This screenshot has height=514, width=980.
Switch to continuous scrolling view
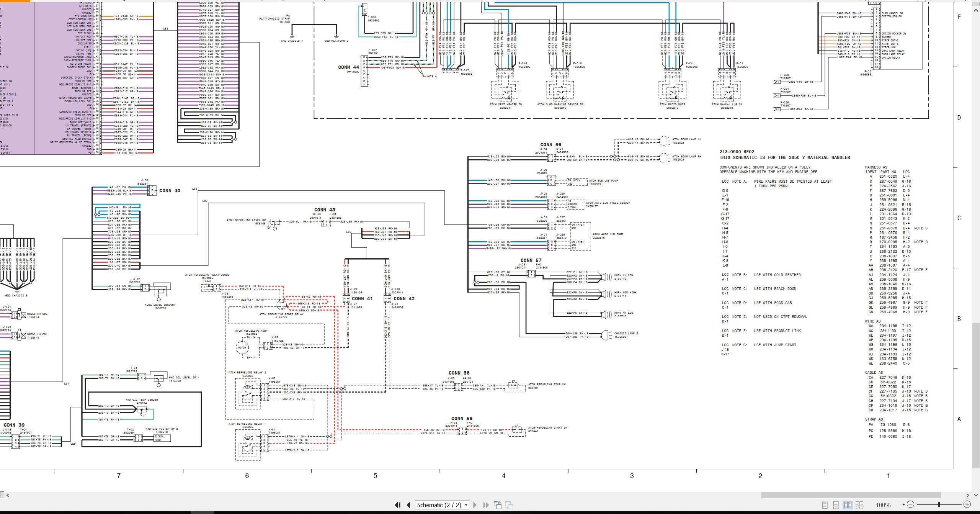point(836,505)
